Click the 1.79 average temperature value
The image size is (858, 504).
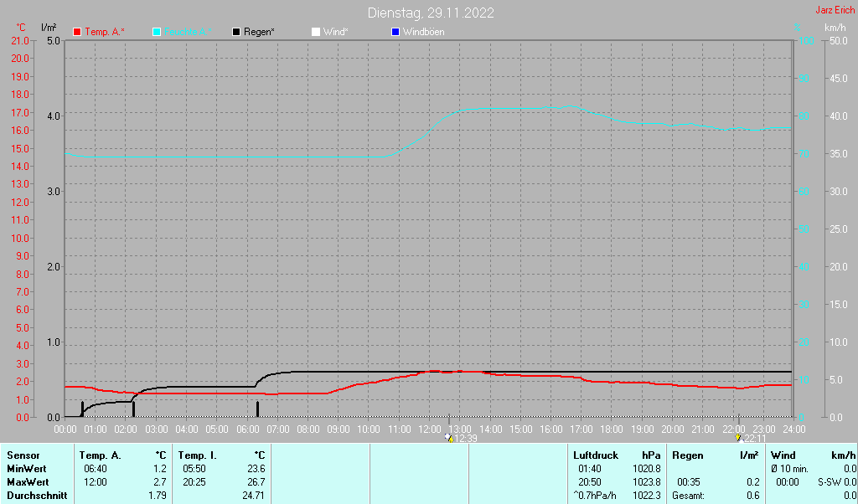157,496
